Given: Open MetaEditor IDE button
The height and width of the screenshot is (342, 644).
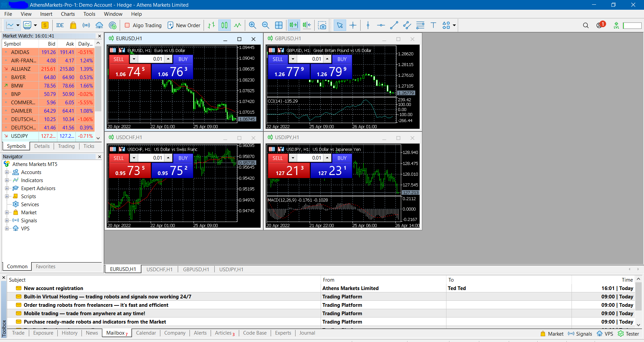Looking at the screenshot, I should (60, 25).
